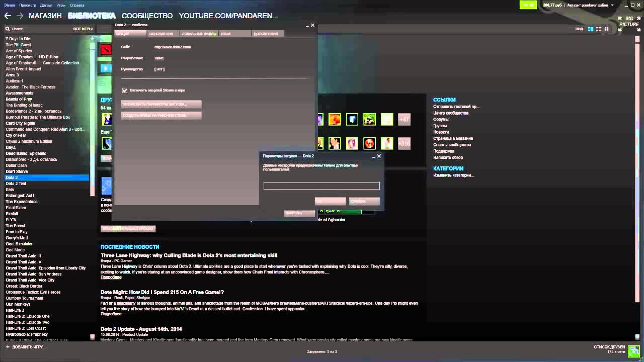Image resolution: width=644 pixels, height=362 pixels.
Task: Click the red Dota 2 game icon
Action: [x=106, y=49]
